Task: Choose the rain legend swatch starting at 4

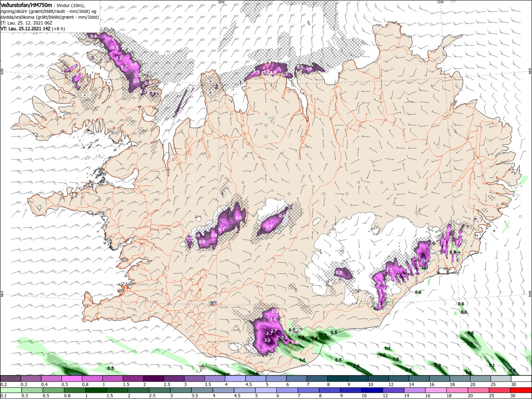Action: coord(223,390)
